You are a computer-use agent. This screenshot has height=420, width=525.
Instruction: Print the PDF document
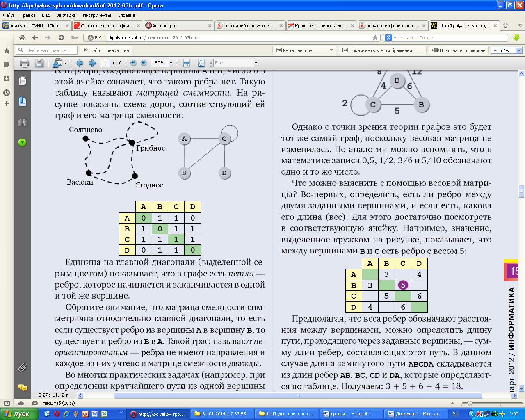pyautogui.click(x=24, y=63)
